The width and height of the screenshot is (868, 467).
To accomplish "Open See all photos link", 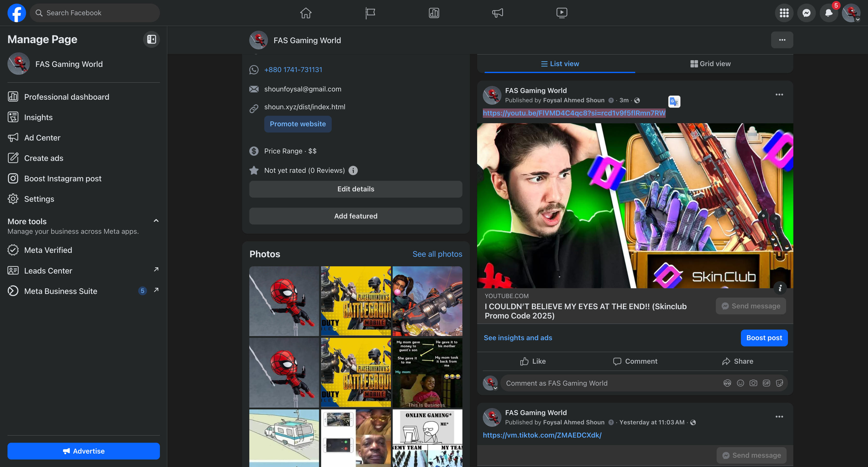I will coord(437,254).
